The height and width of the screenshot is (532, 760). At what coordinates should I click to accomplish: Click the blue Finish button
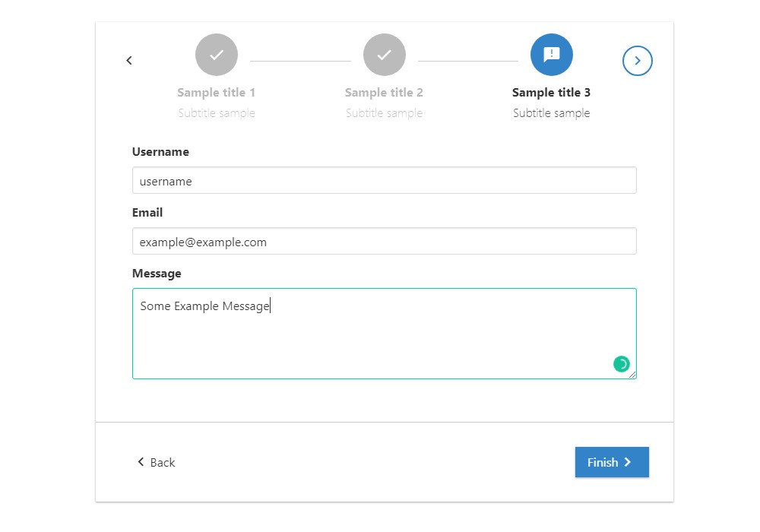(x=612, y=462)
